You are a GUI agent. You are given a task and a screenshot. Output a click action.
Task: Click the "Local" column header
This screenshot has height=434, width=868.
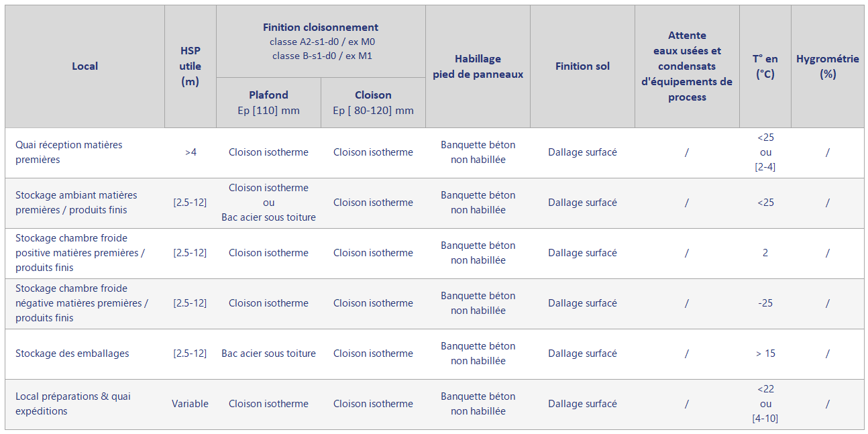[85, 66]
